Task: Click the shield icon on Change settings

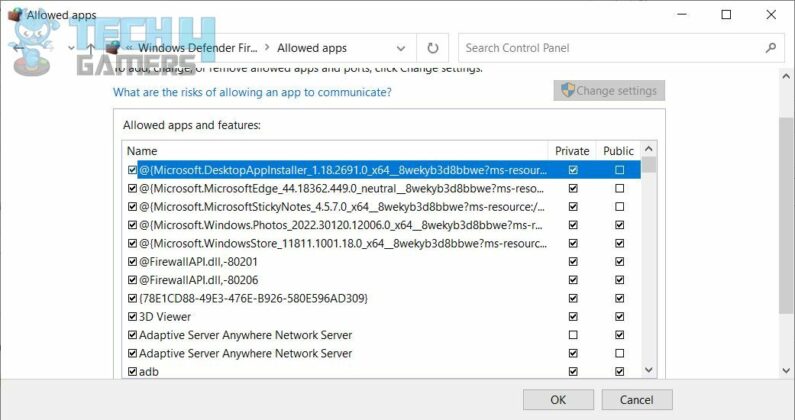Action: pyautogui.click(x=567, y=90)
